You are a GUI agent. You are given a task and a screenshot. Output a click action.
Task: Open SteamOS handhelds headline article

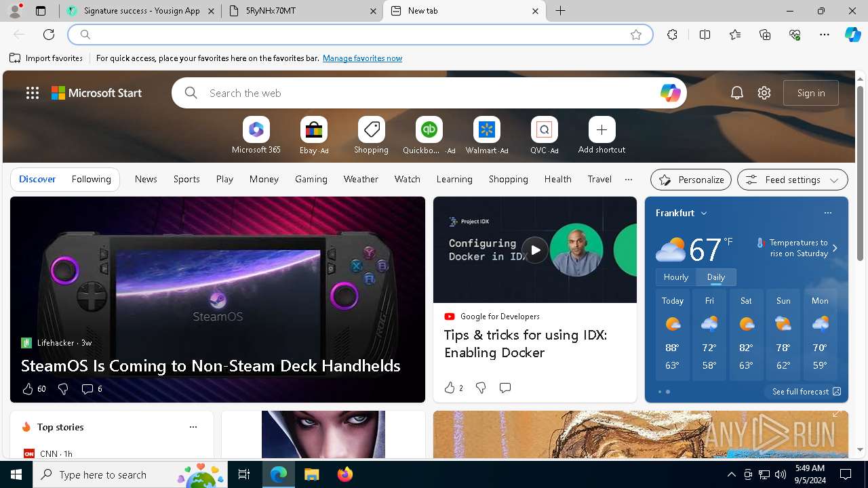click(211, 365)
